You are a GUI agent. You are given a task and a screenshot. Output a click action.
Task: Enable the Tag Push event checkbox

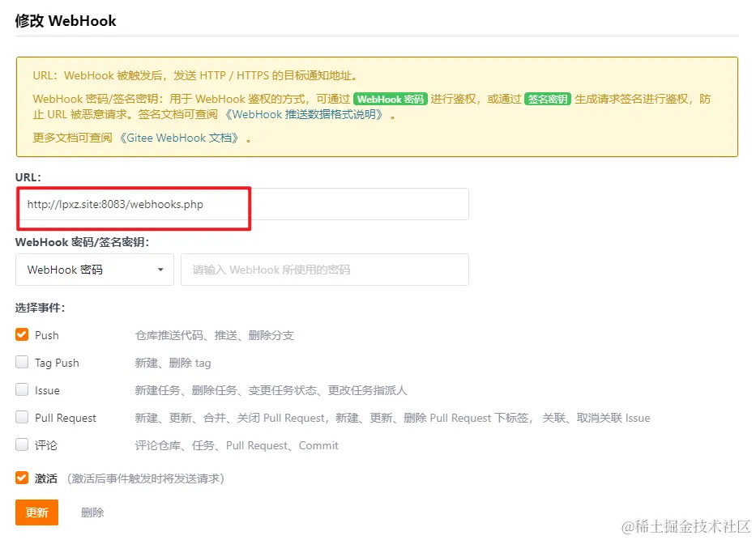tap(22, 362)
